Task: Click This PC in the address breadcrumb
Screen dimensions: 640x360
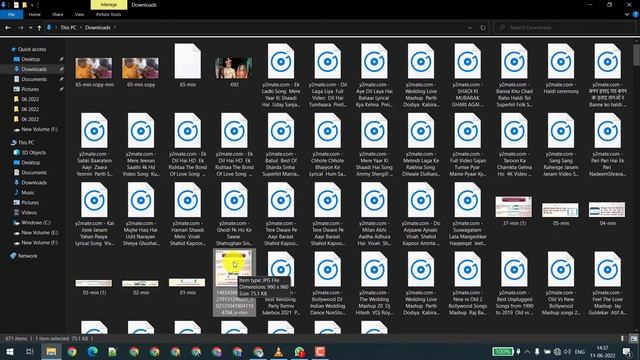Action: (x=68, y=28)
